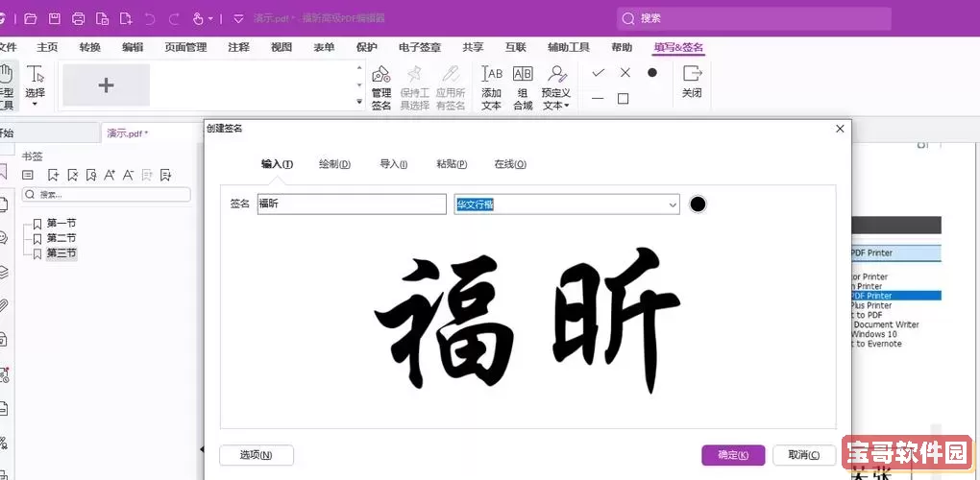Select the Hand tool (手型工具)
980x480 pixels.
click(x=5, y=86)
